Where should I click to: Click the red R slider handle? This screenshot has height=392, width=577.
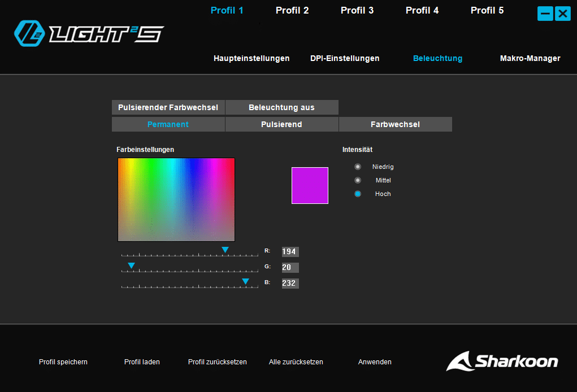pos(225,250)
